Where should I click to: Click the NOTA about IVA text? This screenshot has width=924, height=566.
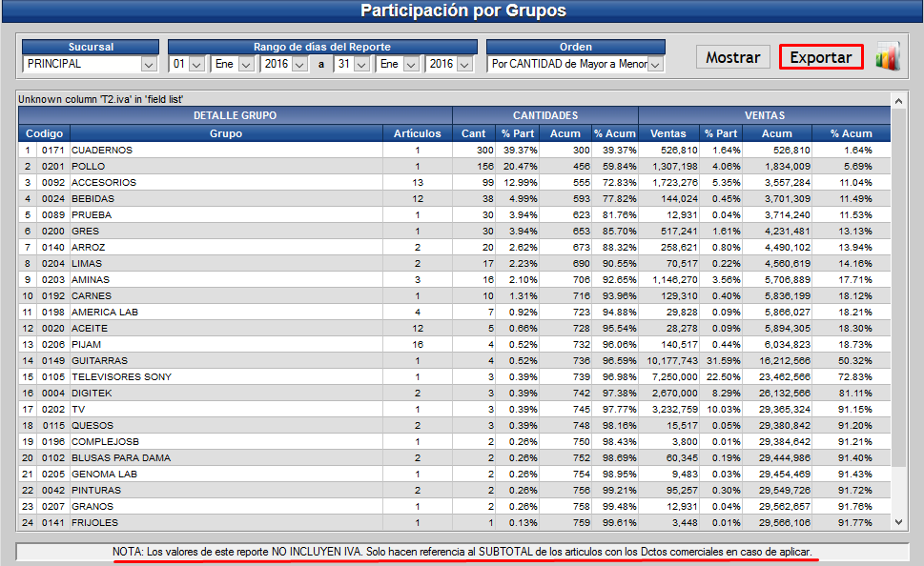pos(462,552)
